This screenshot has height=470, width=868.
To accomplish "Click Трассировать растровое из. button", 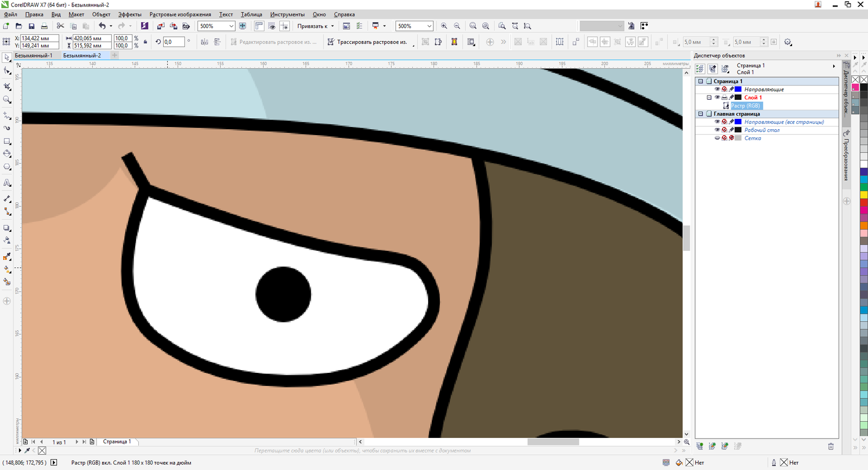I will (367, 42).
